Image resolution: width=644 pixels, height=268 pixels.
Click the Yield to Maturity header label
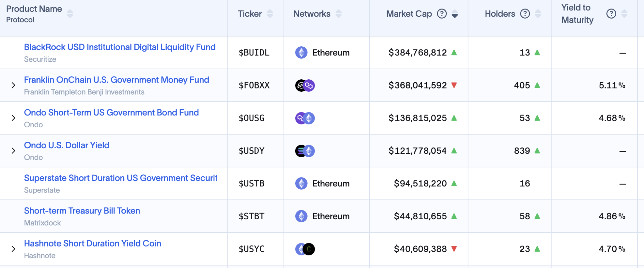tap(577, 14)
